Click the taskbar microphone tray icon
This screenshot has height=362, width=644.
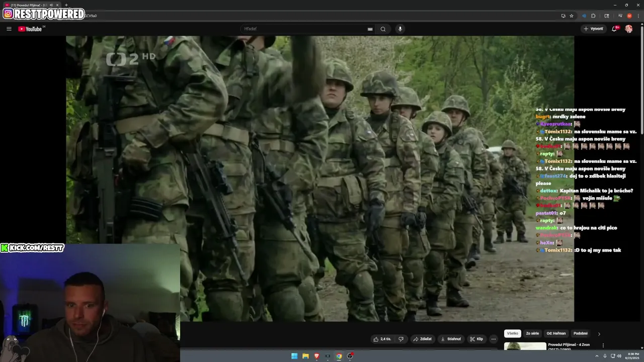tap(605, 356)
